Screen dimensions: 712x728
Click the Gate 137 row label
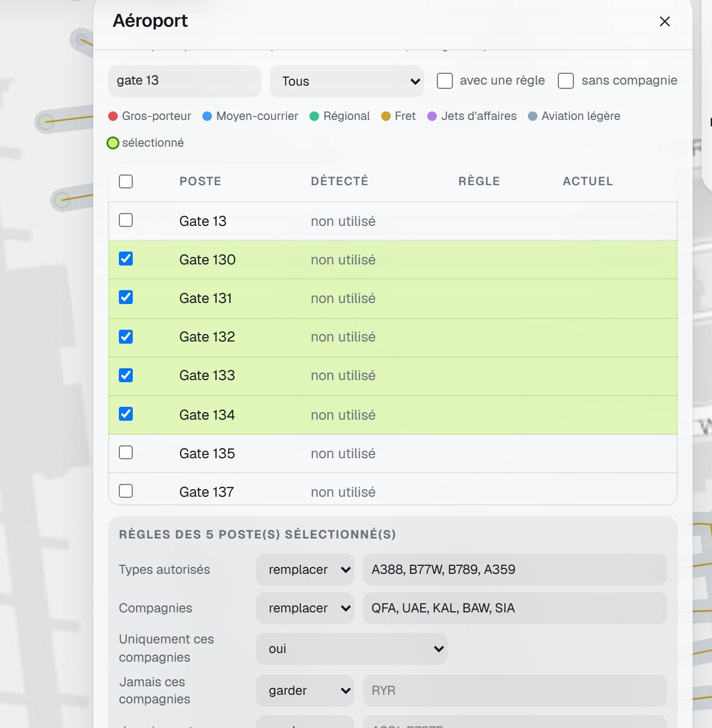207,492
